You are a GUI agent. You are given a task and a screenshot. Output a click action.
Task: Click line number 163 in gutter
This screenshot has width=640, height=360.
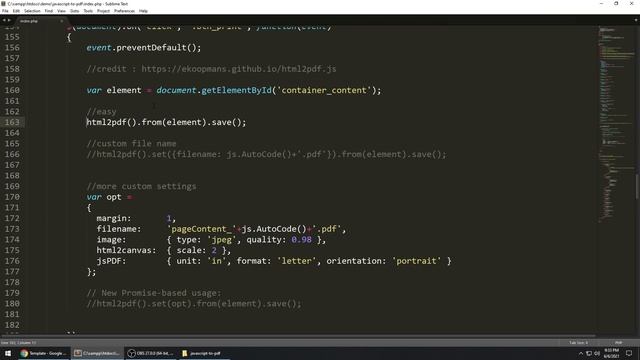pos(12,122)
